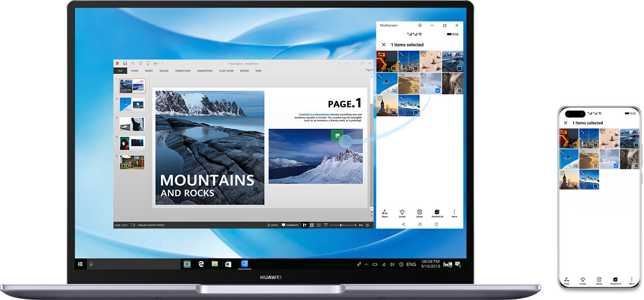The height and width of the screenshot is (300, 644).
Task: Switch to the TRANSITIONS ribbon tab
Action: 183,71
